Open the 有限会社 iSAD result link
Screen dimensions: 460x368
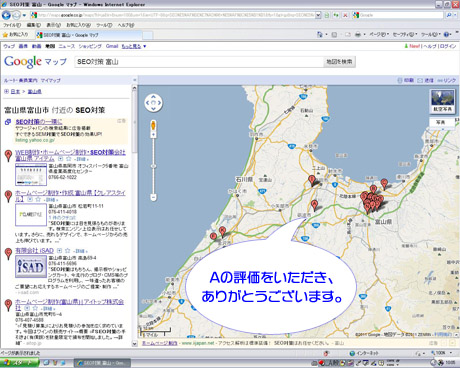(34, 251)
